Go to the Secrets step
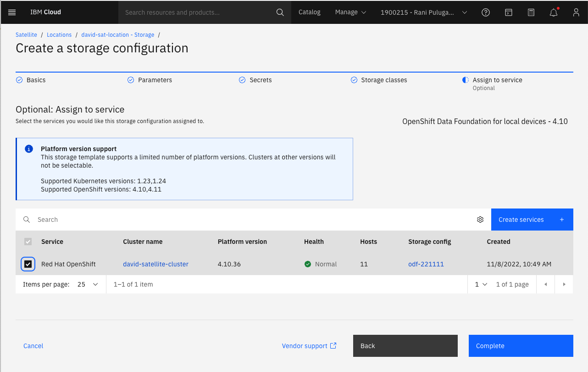588x372 pixels. 255,80
